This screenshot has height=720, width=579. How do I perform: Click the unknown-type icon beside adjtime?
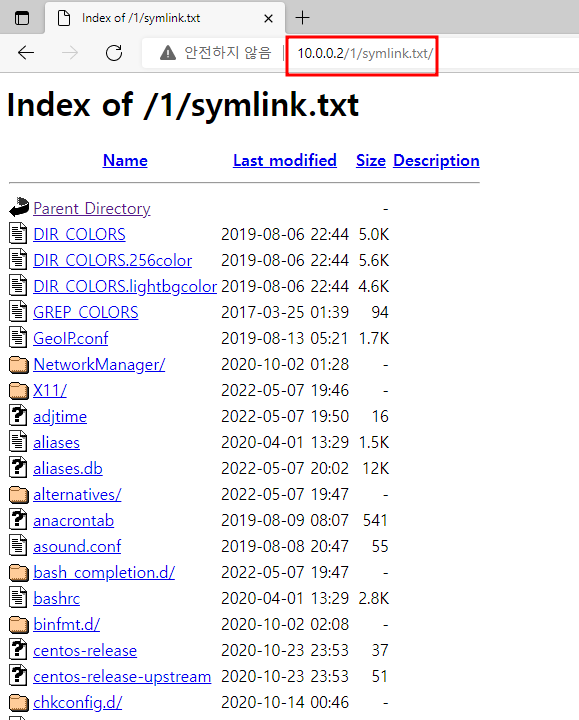pyautogui.click(x=18, y=415)
